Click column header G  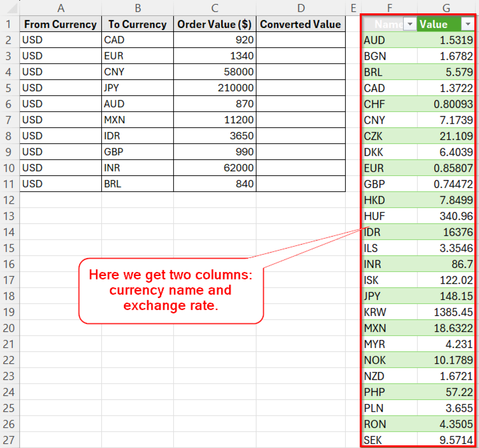pyautogui.click(x=446, y=8)
